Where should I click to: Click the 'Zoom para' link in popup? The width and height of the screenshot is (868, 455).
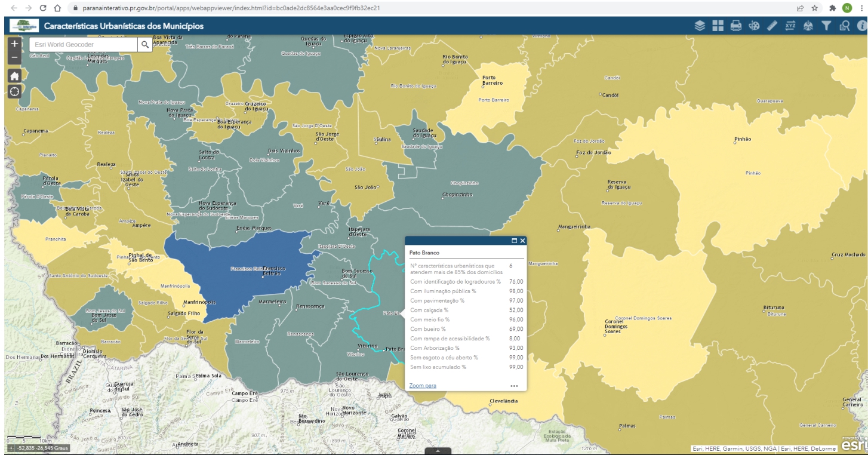click(423, 386)
